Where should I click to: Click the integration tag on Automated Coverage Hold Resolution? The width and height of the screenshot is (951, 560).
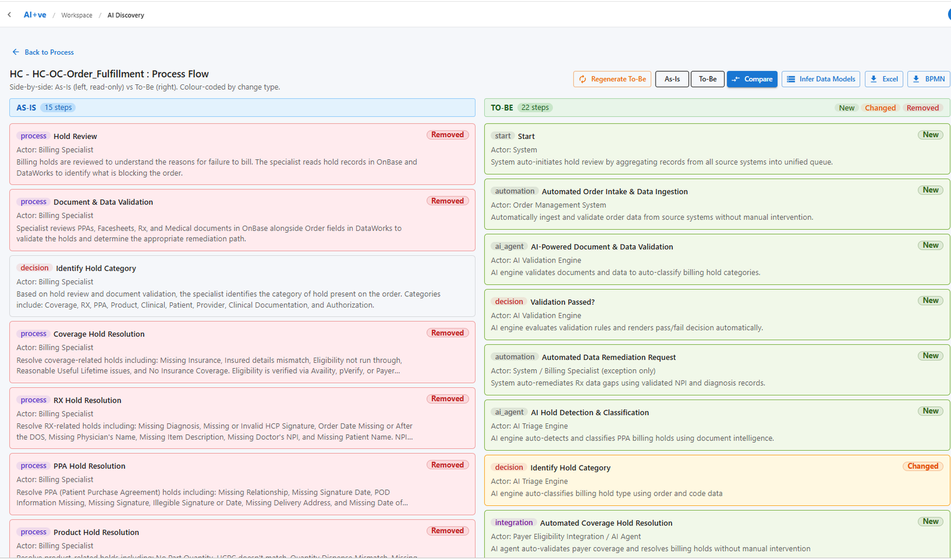514,523
